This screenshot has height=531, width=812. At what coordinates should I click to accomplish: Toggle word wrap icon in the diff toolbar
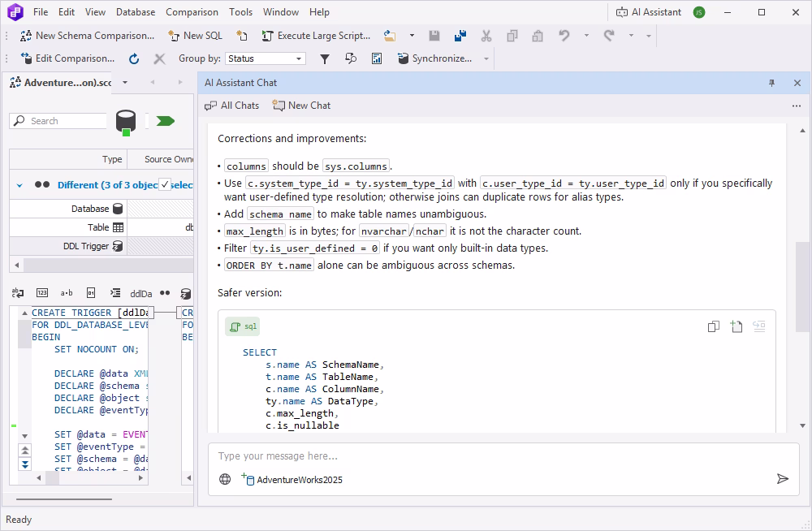click(x=18, y=293)
